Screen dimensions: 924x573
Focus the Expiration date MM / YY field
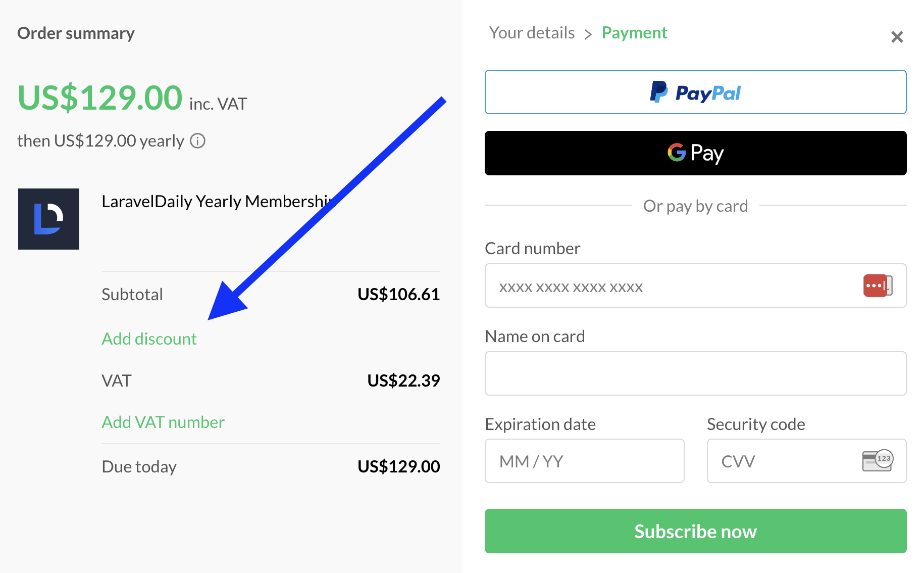584,461
